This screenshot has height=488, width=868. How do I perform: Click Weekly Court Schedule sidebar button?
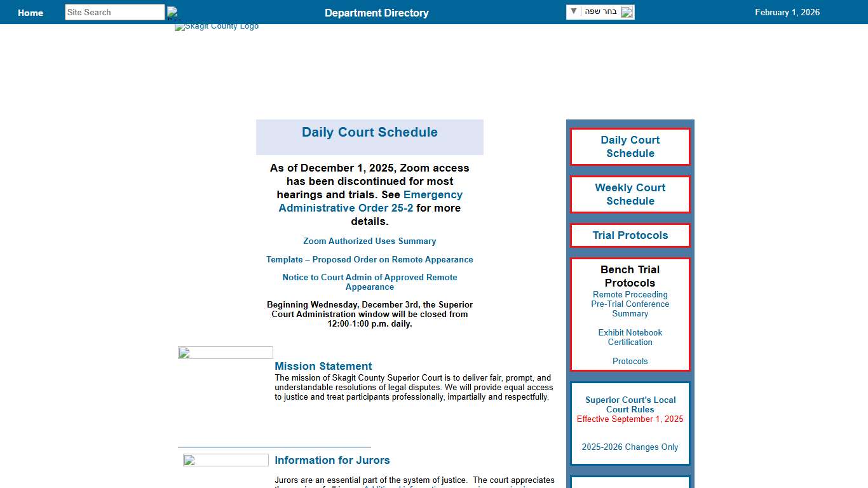[630, 194]
